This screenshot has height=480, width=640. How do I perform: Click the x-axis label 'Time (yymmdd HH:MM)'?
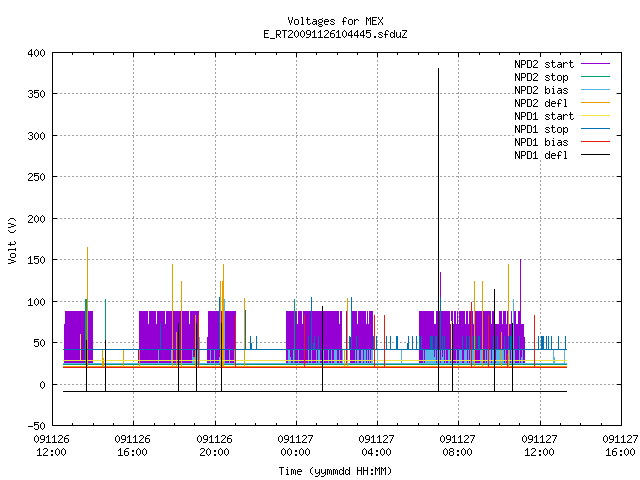click(335, 471)
